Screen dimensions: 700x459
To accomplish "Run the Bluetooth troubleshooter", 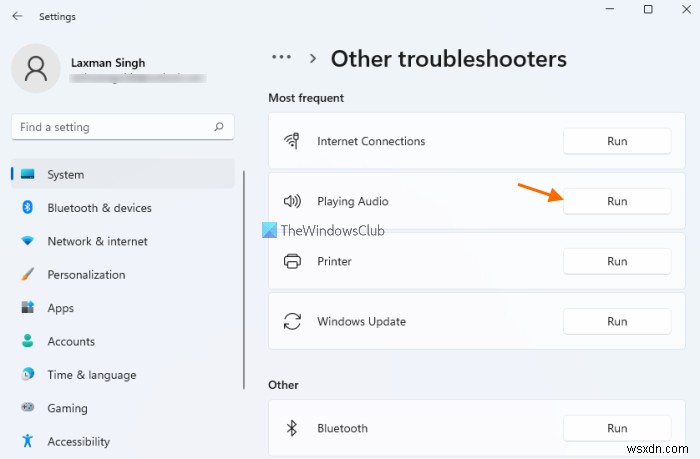I will (x=616, y=428).
